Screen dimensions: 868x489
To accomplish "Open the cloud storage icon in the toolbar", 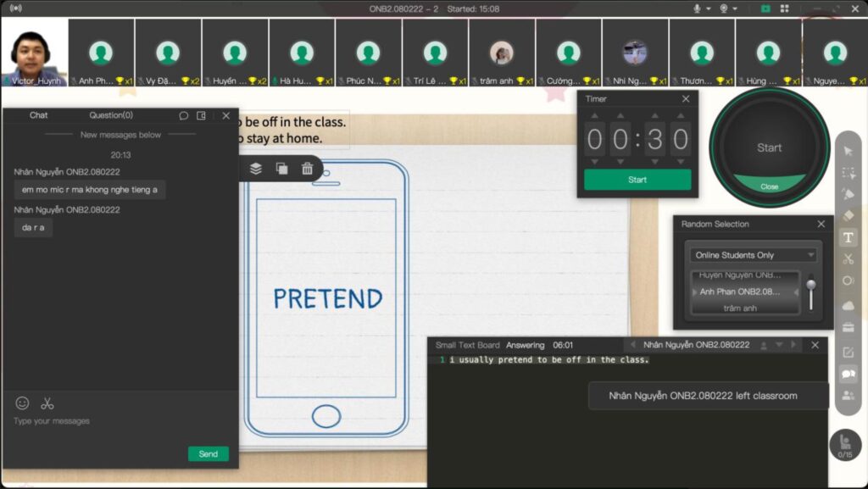I will tap(848, 305).
